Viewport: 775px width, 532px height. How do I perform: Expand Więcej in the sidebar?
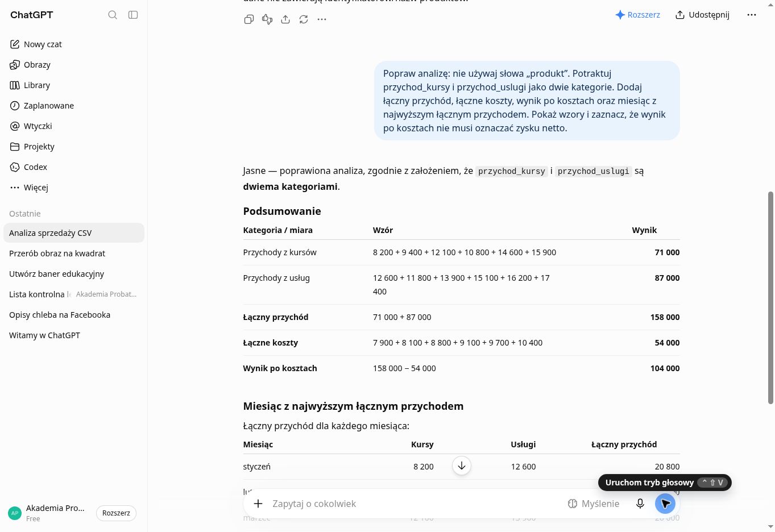74,188
